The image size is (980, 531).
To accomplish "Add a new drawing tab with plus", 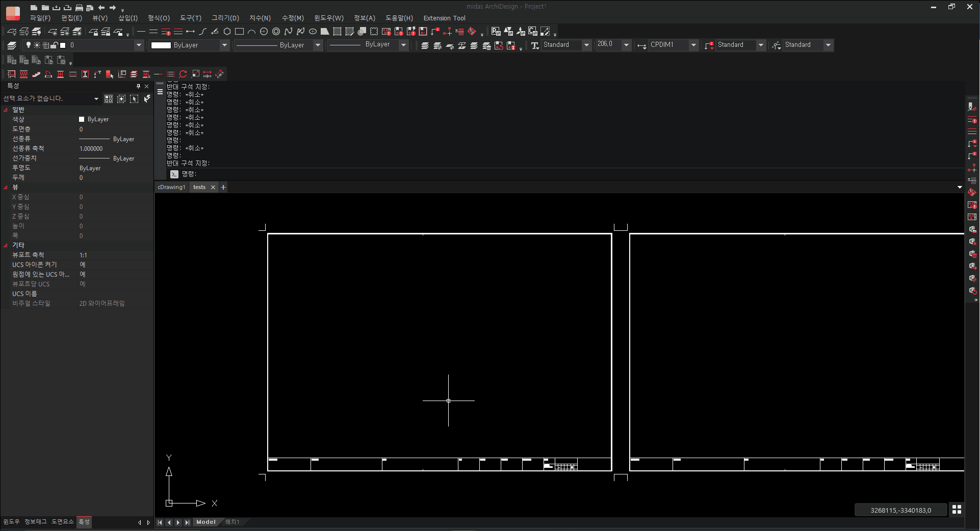I will pyautogui.click(x=223, y=187).
